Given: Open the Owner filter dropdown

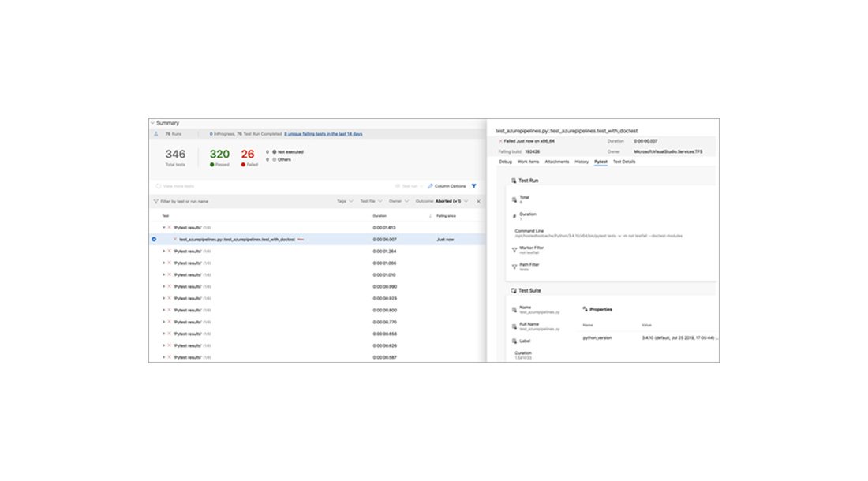Looking at the screenshot, I should point(398,201).
